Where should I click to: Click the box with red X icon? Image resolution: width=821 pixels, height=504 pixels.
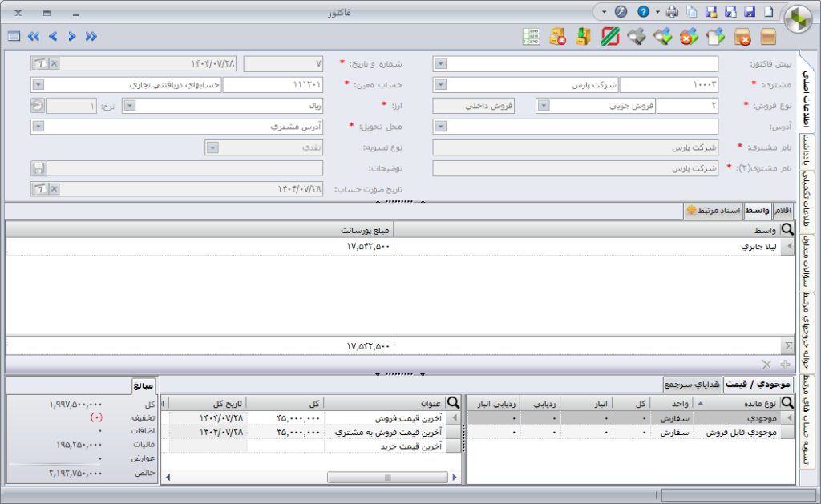(742, 36)
